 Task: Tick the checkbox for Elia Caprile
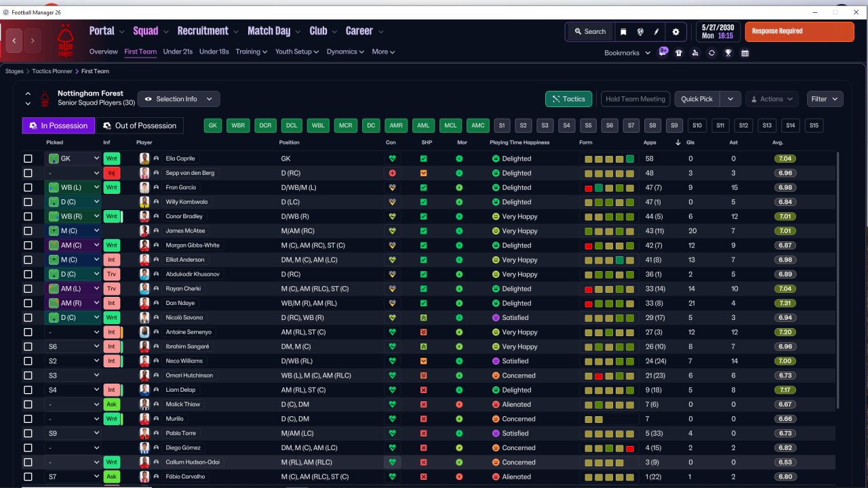28,159
